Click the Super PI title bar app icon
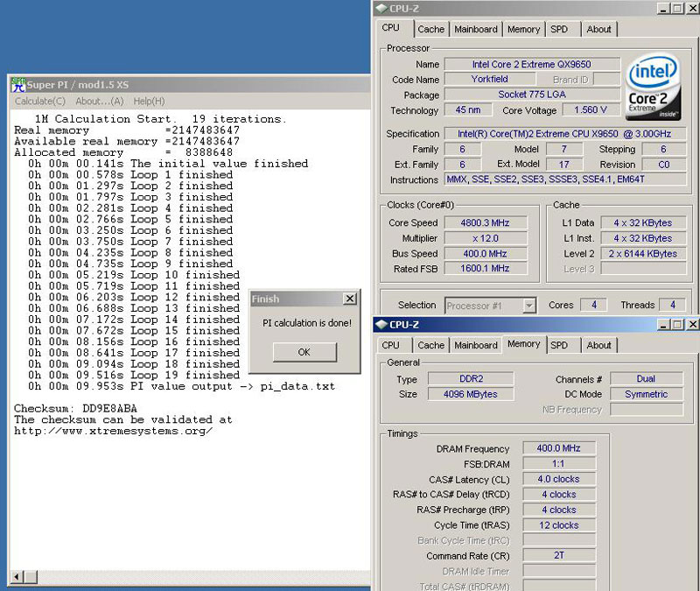 pyautogui.click(x=18, y=84)
